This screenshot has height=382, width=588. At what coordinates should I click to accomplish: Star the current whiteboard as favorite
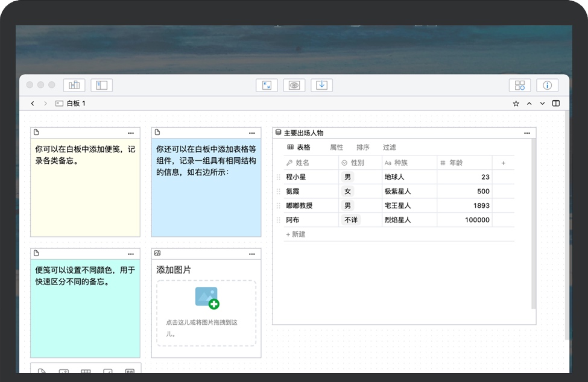(x=516, y=104)
